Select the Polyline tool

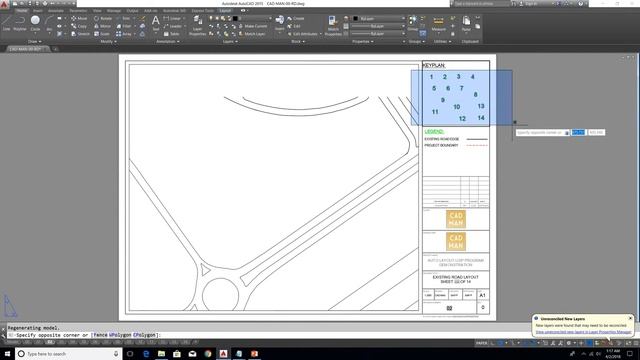point(20,23)
